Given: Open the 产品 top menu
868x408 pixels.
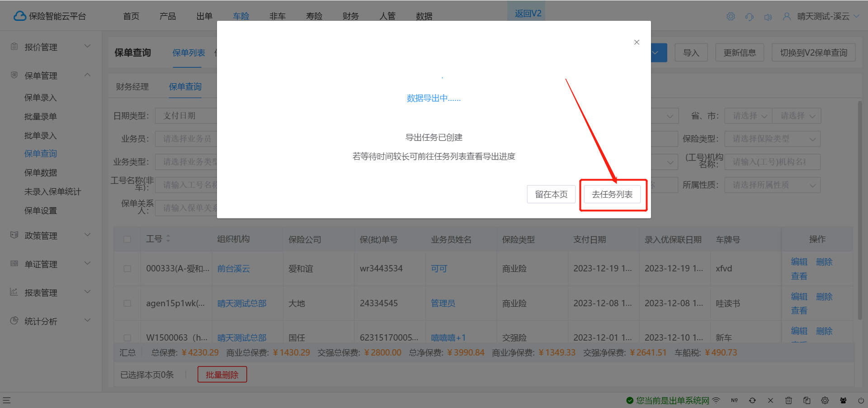Looking at the screenshot, I should point(168,16).
